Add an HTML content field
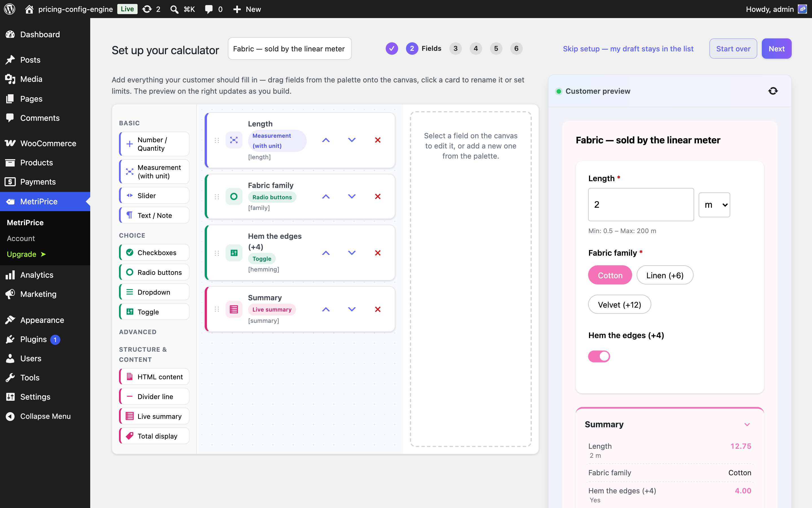The width and height of the screenshot is (812, 508). (x=154, y=377)
